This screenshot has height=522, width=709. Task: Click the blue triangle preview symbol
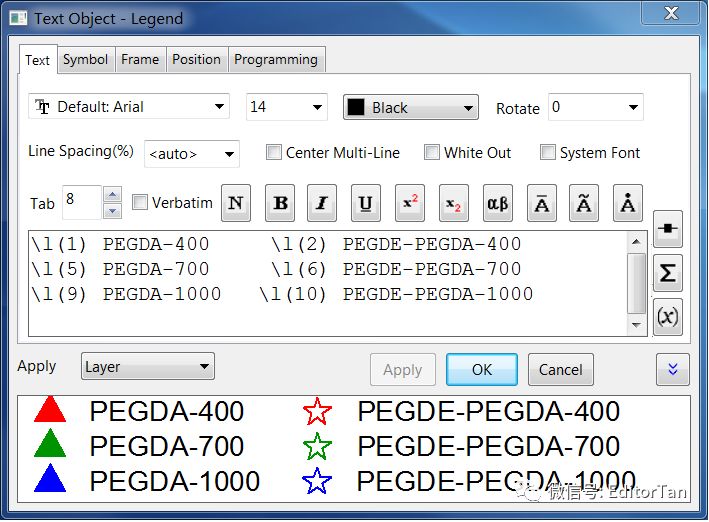[x=50, y=478]
